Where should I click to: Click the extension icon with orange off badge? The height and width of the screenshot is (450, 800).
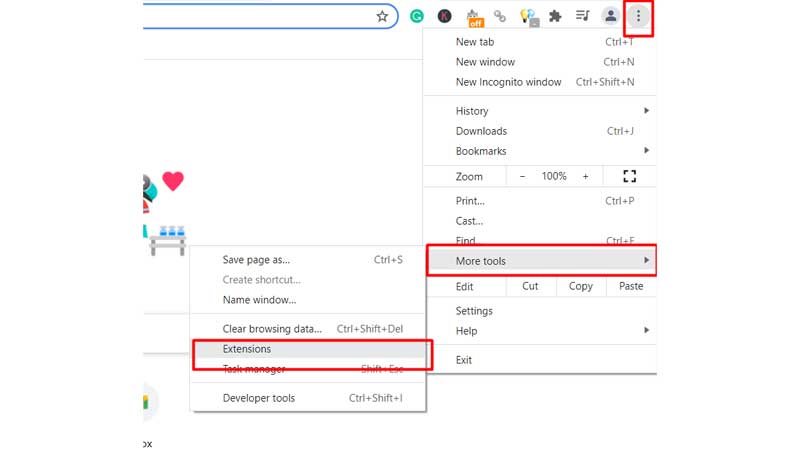[x=475, y=17]
